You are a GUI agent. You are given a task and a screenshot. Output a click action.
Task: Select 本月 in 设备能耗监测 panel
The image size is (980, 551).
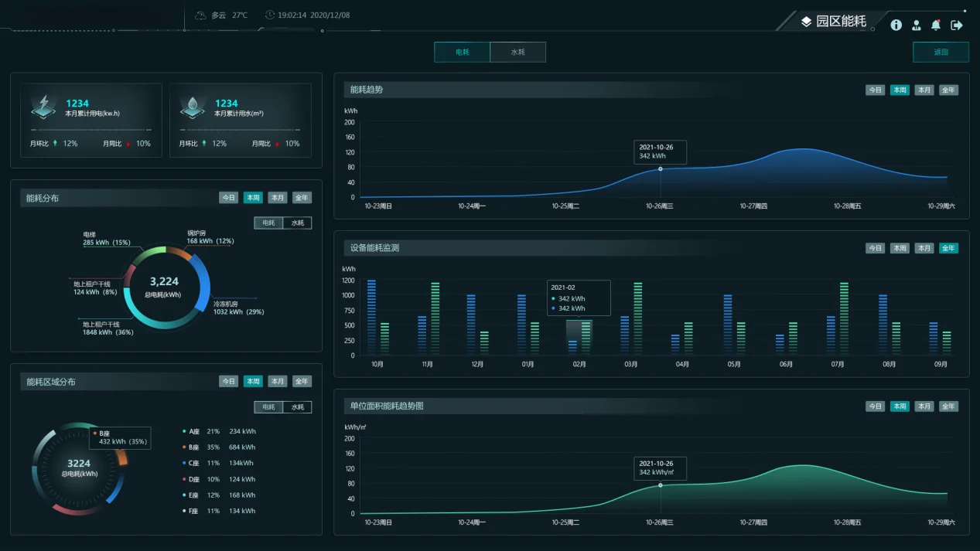pyautogui.click(x=924, y=248)
